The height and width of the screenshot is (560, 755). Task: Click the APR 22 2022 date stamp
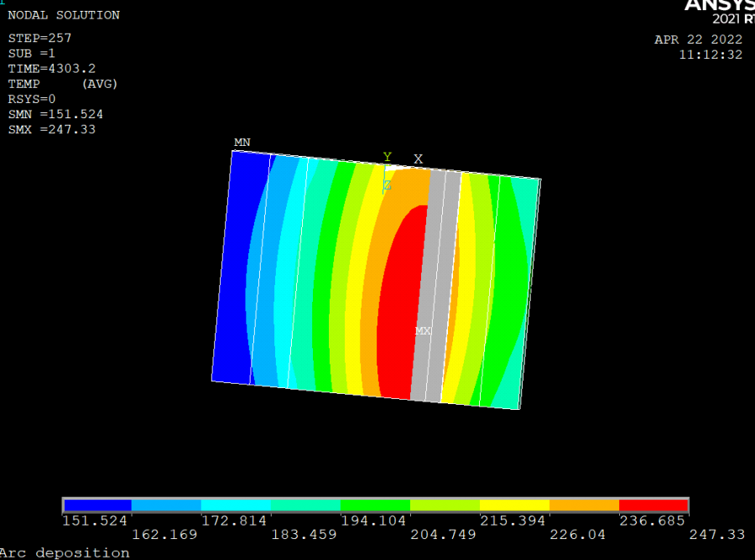pos(698,39)
